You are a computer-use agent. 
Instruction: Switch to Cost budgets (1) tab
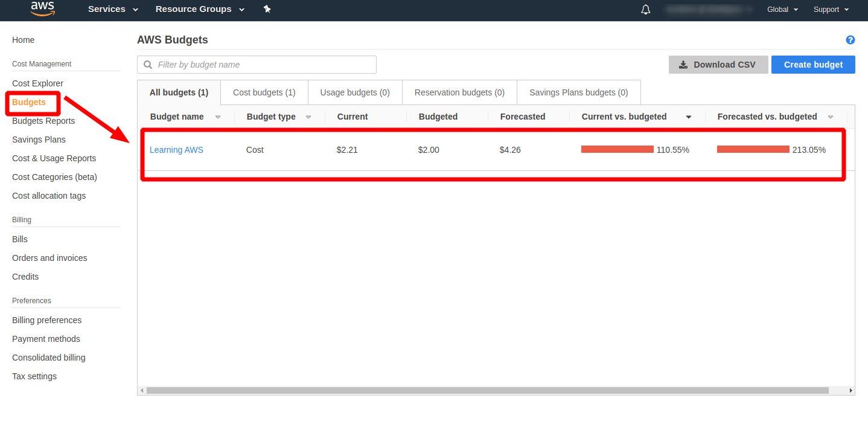pyautogui.click(x=264, y=92)
